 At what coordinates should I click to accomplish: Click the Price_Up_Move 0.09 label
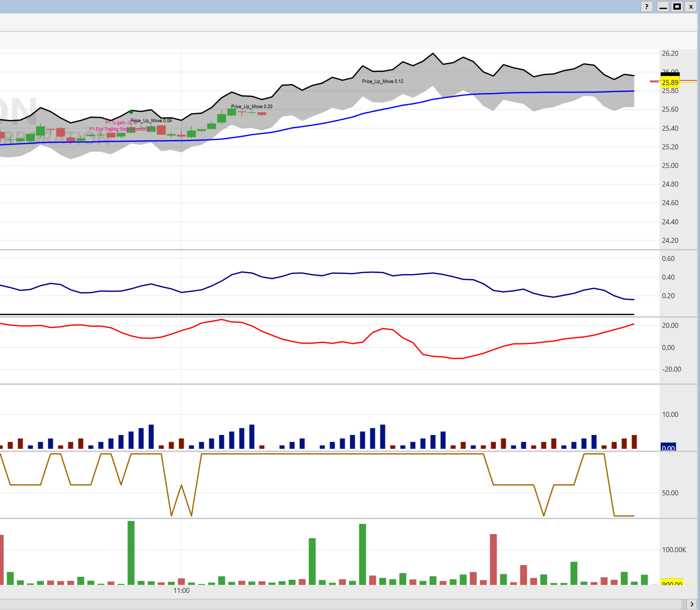(151, 121)
